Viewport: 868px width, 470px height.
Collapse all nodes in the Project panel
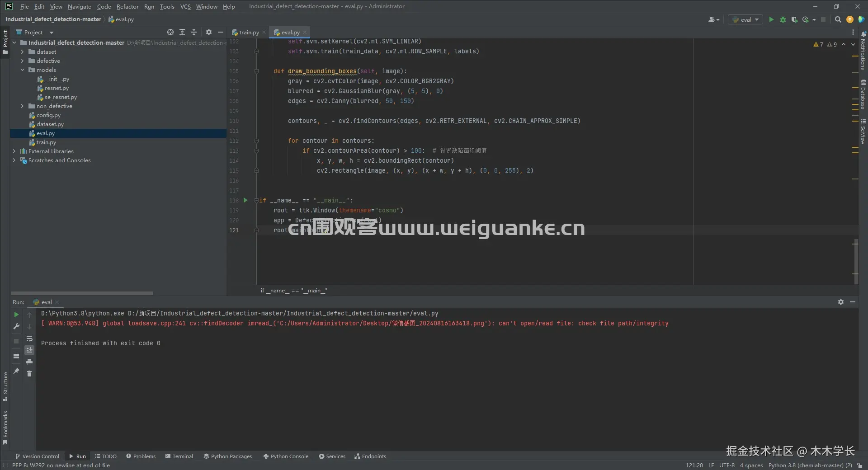(x=194, y=32)
